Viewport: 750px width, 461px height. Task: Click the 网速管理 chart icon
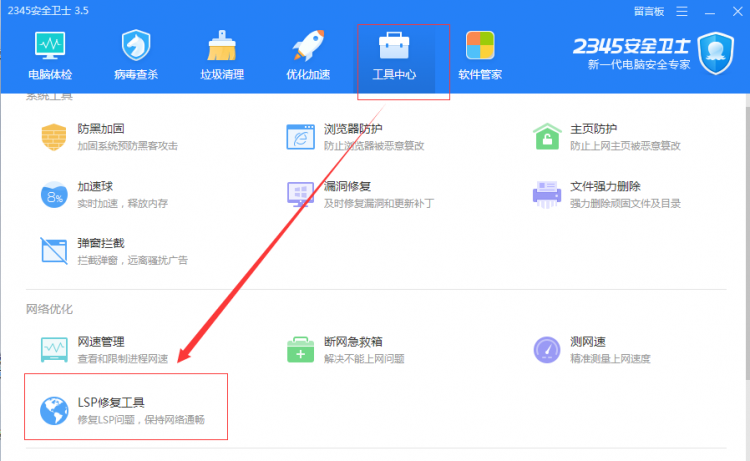click(54, 350)
